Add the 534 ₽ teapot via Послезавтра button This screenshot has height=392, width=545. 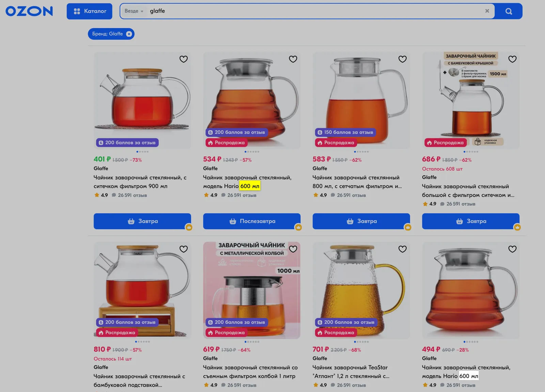[252, 221]
